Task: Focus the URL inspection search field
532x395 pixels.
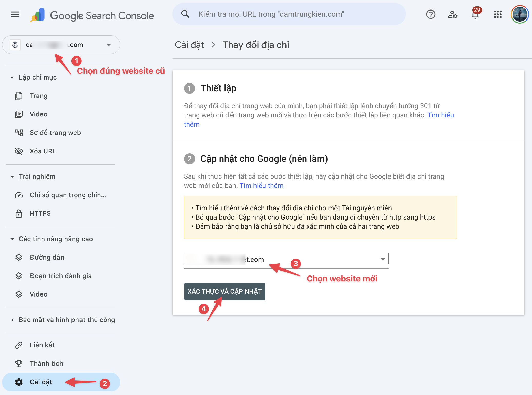Action: click(295, 14)
